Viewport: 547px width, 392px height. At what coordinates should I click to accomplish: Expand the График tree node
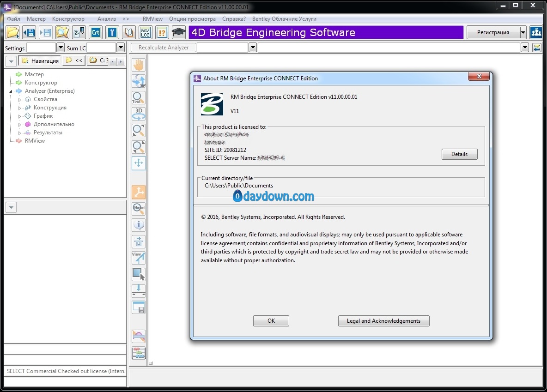[x=19, y=116]
